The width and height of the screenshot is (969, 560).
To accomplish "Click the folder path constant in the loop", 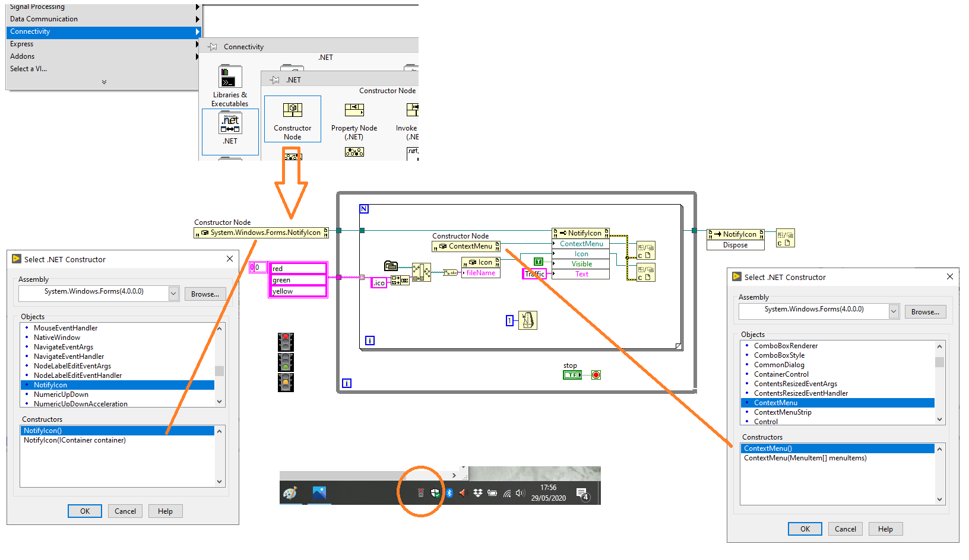I will (x=391, y=265).
